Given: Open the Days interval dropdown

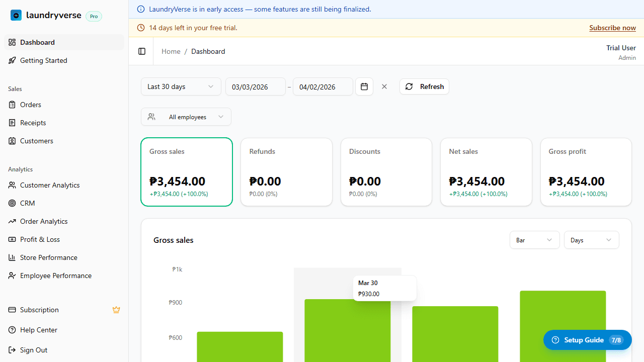Looking at the screenshot, I should 591,240.
